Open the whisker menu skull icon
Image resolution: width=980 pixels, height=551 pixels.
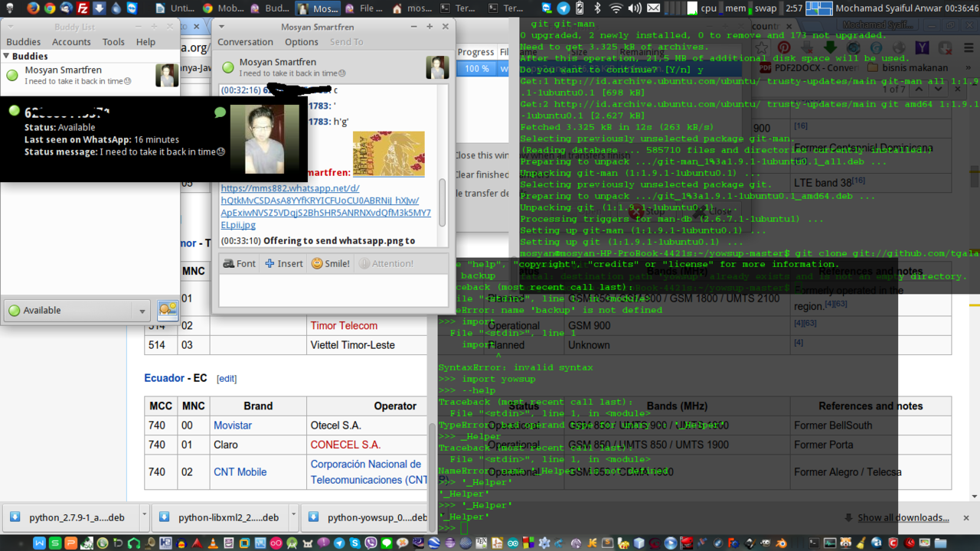8,8
